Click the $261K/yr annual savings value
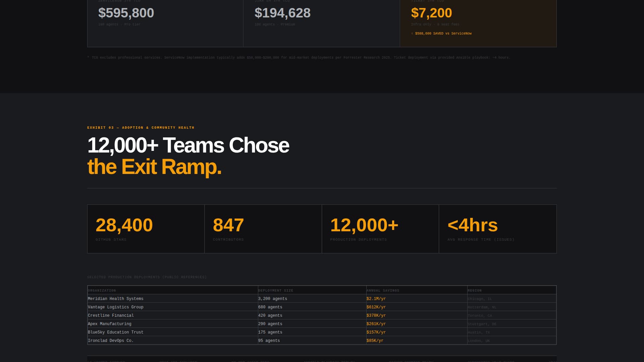The width and height of the screenshot is (644, 362). click(376, 324)
